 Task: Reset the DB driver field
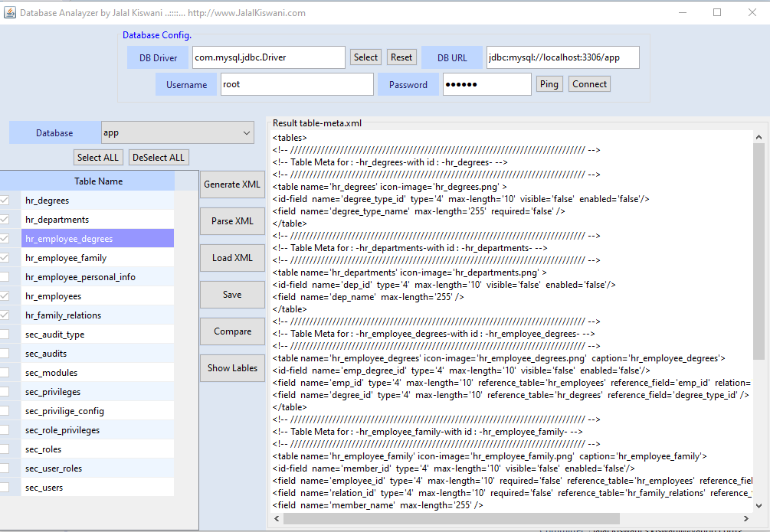click(401, 57)
